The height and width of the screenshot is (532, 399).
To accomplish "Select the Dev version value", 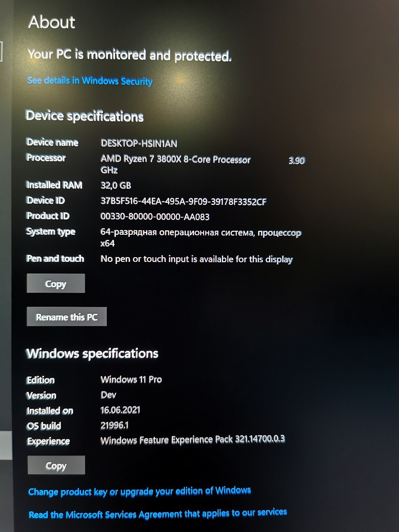I will point(108,395).
